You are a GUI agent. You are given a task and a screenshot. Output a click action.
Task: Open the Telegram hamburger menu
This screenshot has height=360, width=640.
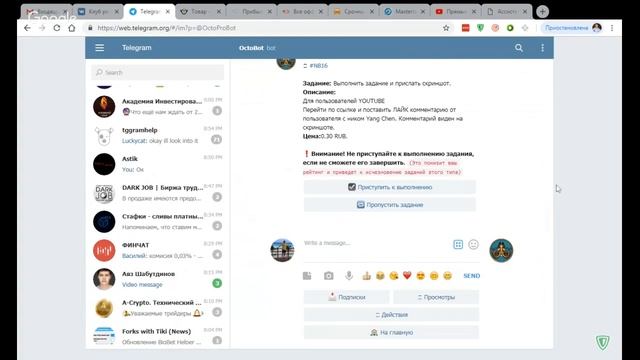pos(100,48)
